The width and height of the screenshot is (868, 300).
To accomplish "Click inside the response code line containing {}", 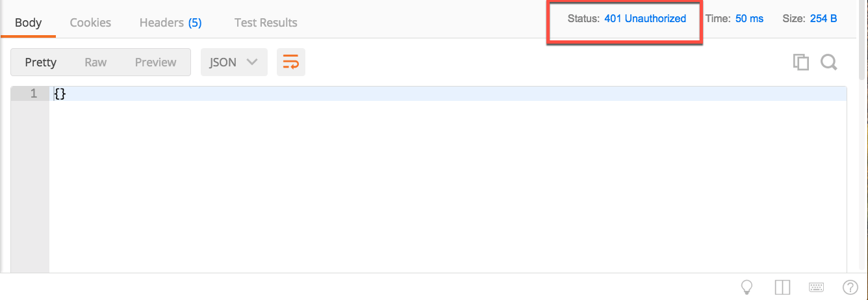I will (448, 94).
